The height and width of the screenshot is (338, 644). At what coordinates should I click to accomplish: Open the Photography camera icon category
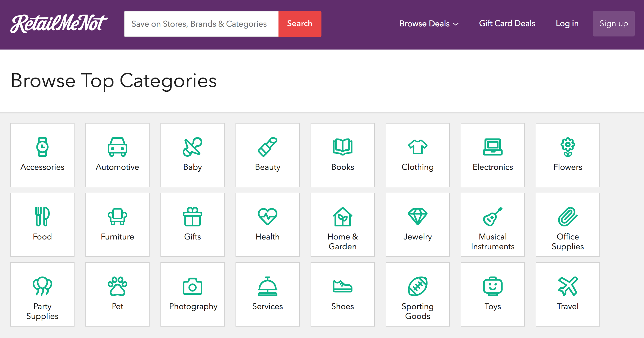[x=193, y=286]
